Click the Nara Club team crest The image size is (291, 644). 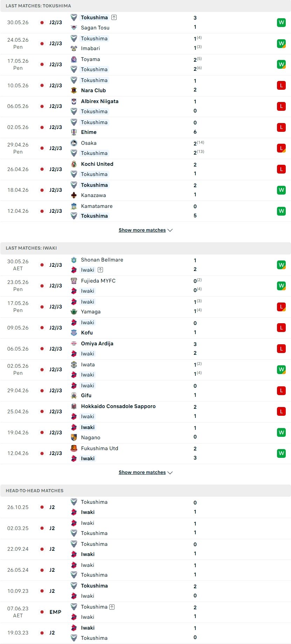(74, 90)
